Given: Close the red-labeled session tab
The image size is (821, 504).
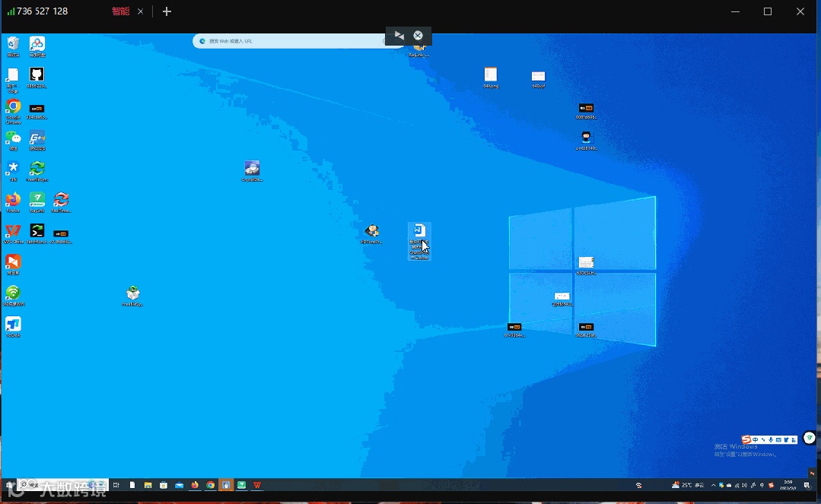Looking at the screenshot, I should tap(140, 11).
